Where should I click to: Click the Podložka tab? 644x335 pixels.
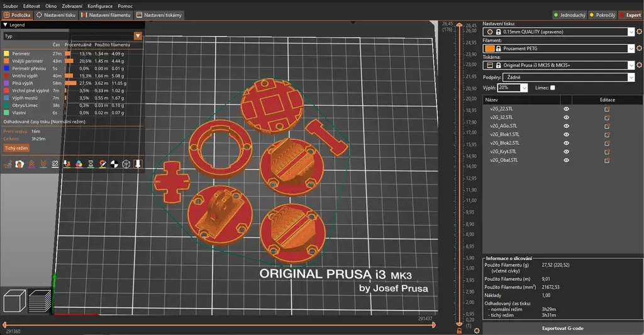[17, 15]
